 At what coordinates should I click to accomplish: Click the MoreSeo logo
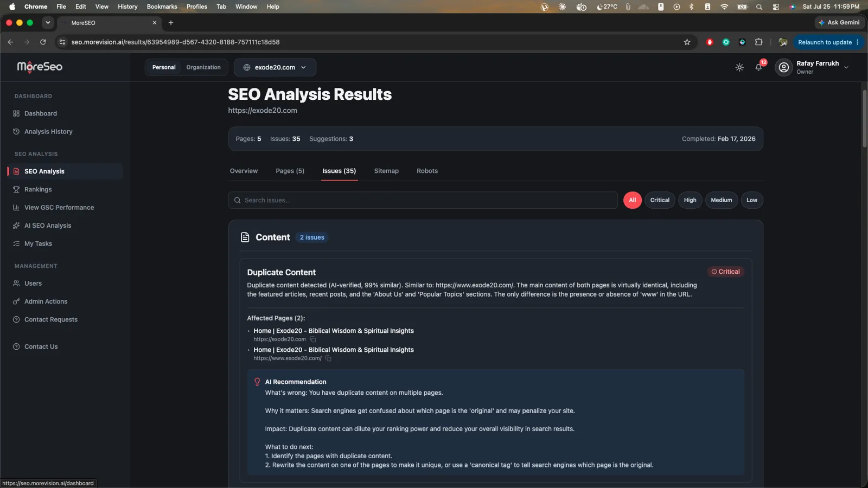tap(40, 67)
